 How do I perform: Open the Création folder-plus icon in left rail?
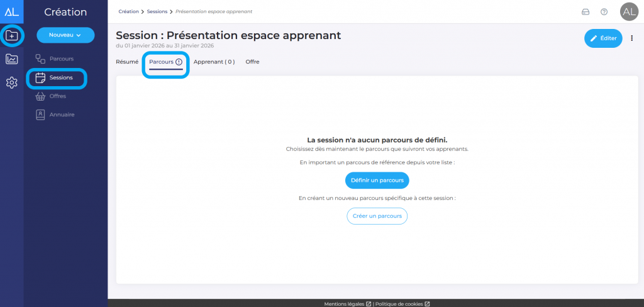pos(11,36)
